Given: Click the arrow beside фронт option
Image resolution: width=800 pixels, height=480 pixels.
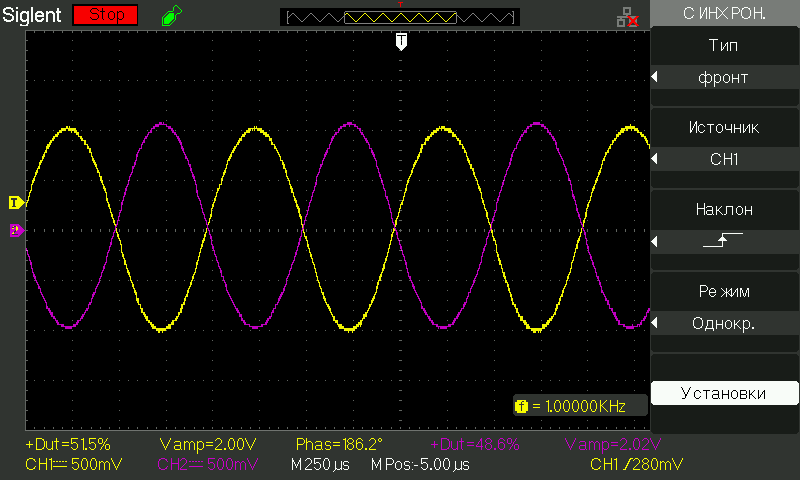Looking at the screenshot, I should click(x=655, y=77).
